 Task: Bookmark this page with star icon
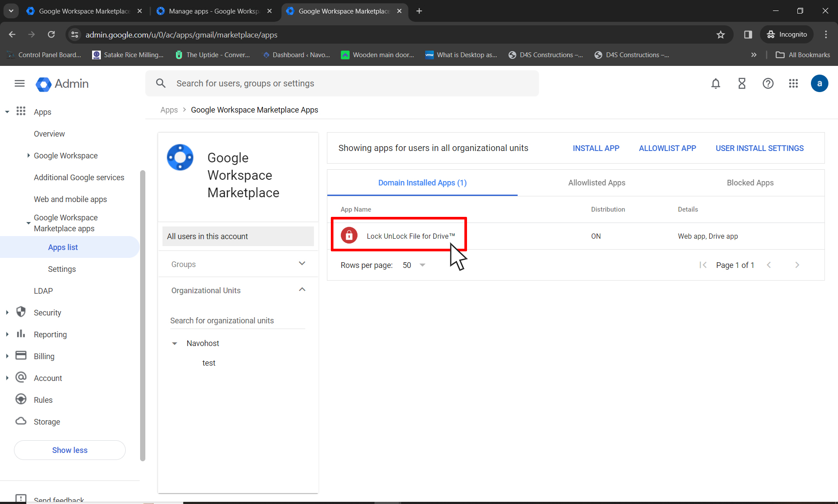click(721, 34)
